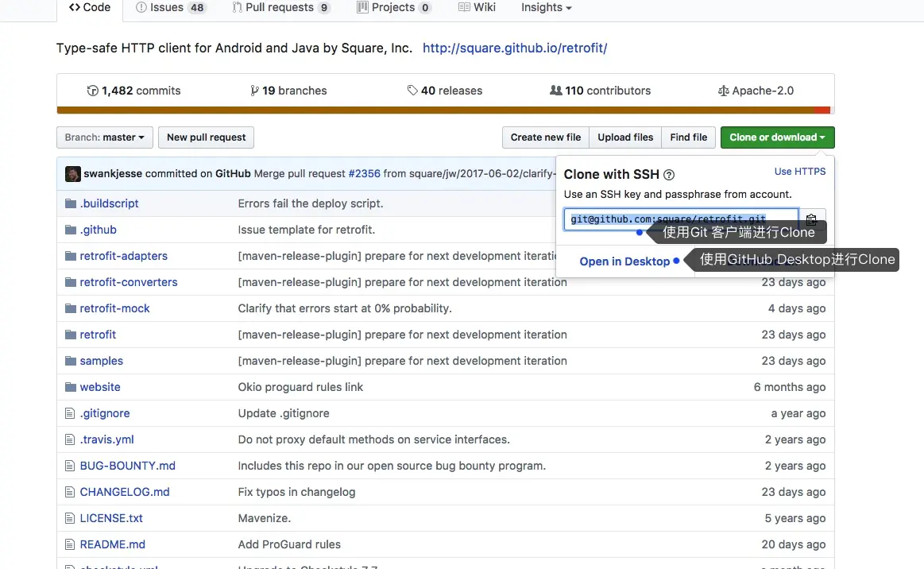Click the .gitignore file icon
The height and width of the screenshot is (569, 924).
[70, 413]
